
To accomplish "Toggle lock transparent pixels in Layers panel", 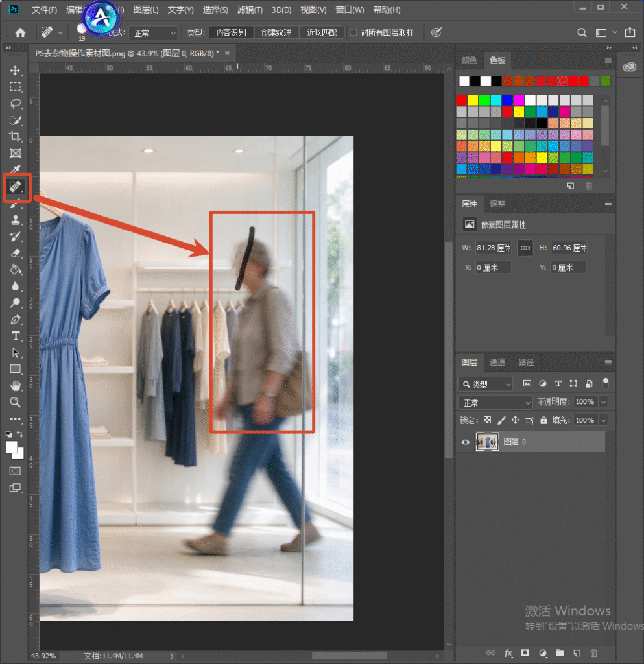I will point(487,420).
